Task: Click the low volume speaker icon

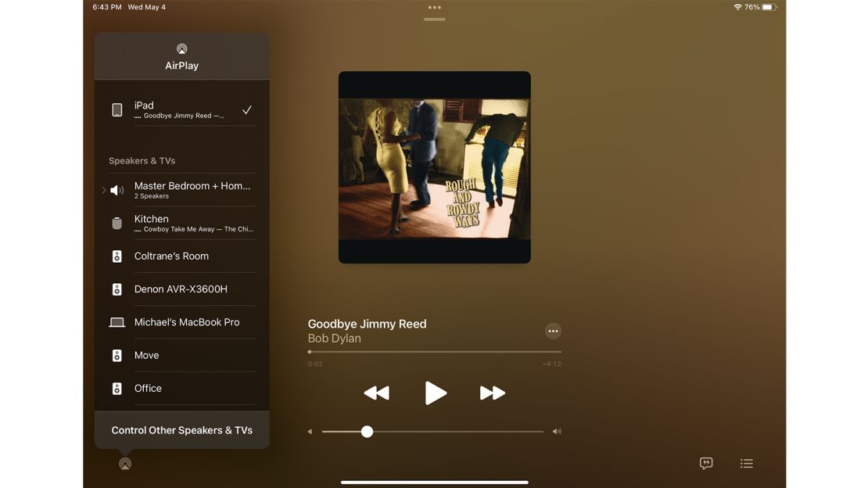Action: (x=310, y=432)
